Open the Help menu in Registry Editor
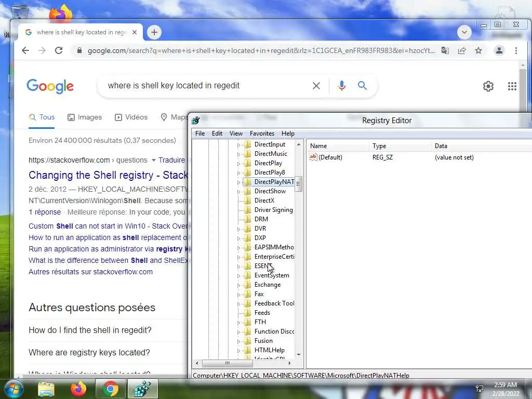The width and height of the screenshot is (532, 399). [288, 134]
